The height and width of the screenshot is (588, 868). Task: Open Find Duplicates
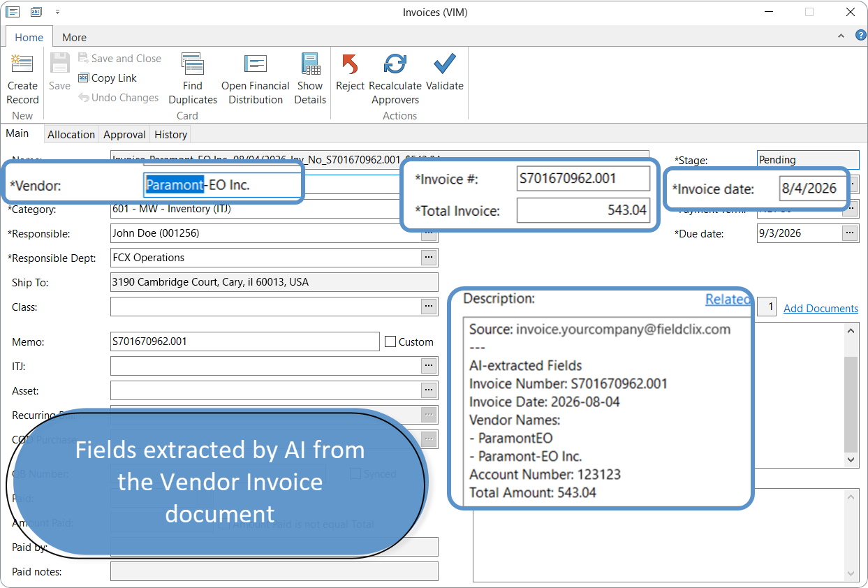click(x=193, y=79)
